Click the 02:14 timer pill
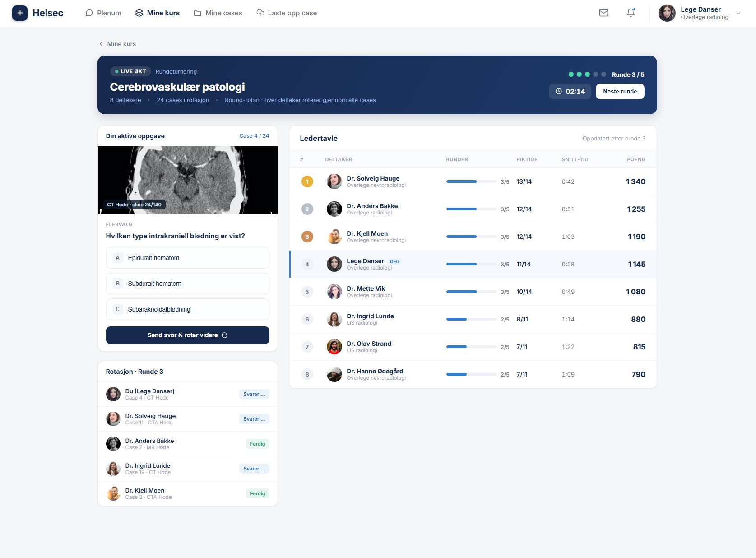This screenshot has height=558, width=756. [x=570, y=91]
